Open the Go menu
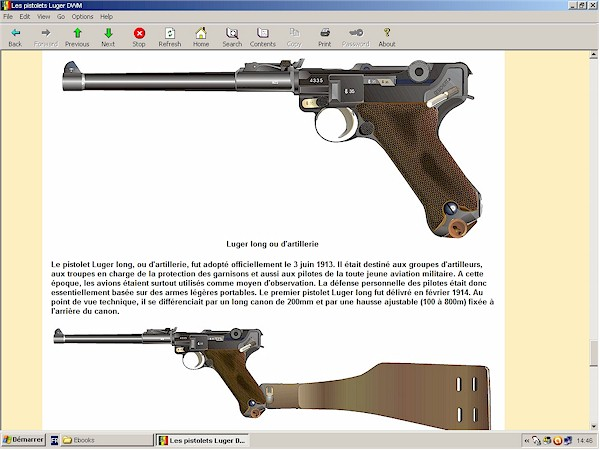 61,16
